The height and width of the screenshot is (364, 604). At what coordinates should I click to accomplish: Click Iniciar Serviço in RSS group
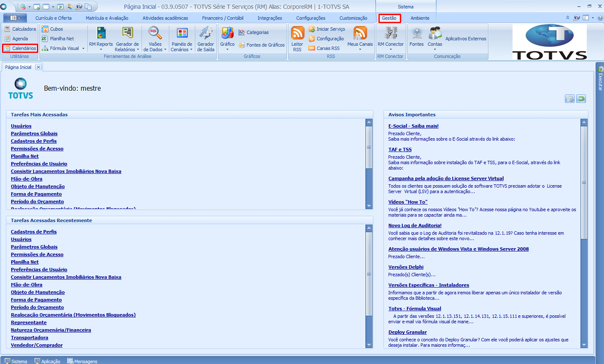[327, 29]
